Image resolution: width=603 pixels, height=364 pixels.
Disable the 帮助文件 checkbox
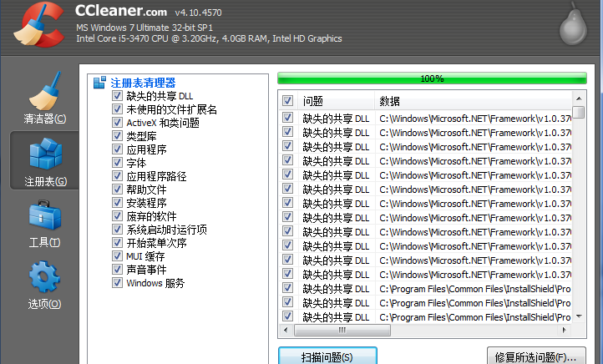coord(117,190)
